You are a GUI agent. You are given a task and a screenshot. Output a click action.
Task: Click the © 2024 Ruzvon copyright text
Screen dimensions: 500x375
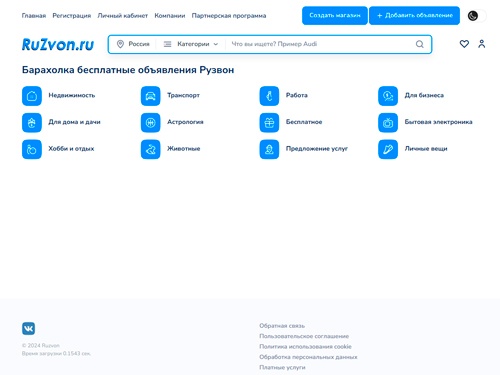pyautogui.click(x=41, y=346)
